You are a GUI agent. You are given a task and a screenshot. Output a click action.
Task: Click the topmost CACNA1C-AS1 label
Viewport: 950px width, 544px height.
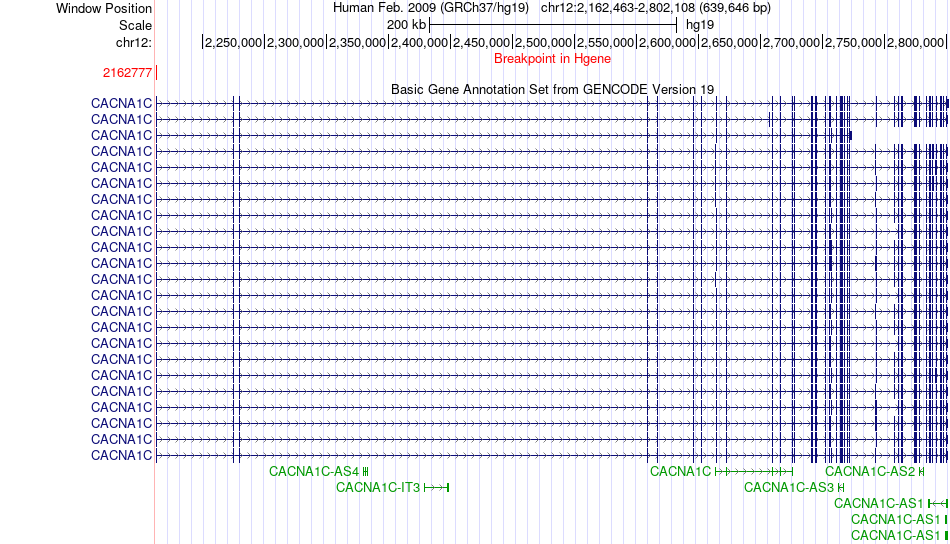point(879,503)
